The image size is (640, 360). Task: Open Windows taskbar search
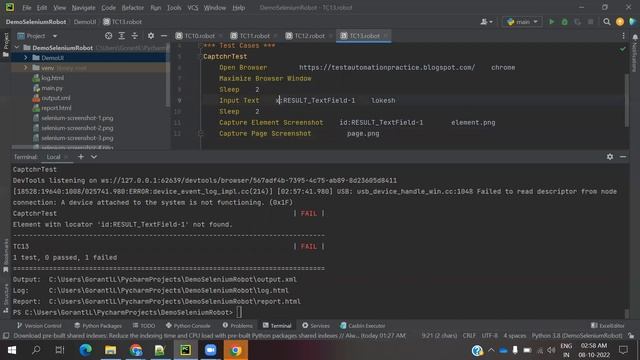pyautogui.click(x=36, y=350)
